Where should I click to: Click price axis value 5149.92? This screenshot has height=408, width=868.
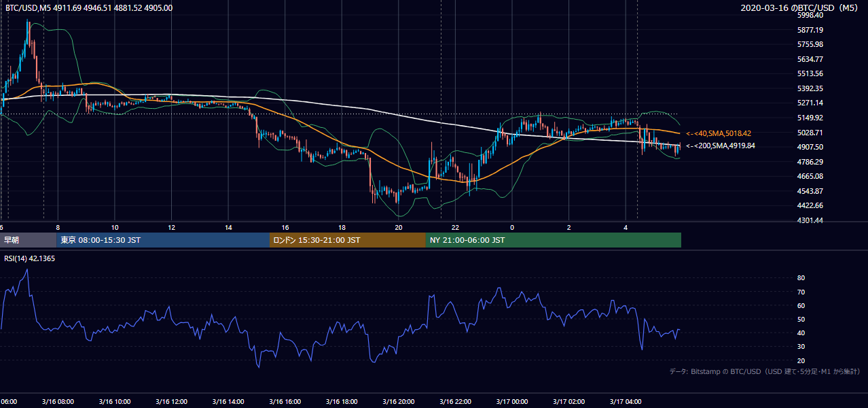pyautogui.click(x=810, y=118)
